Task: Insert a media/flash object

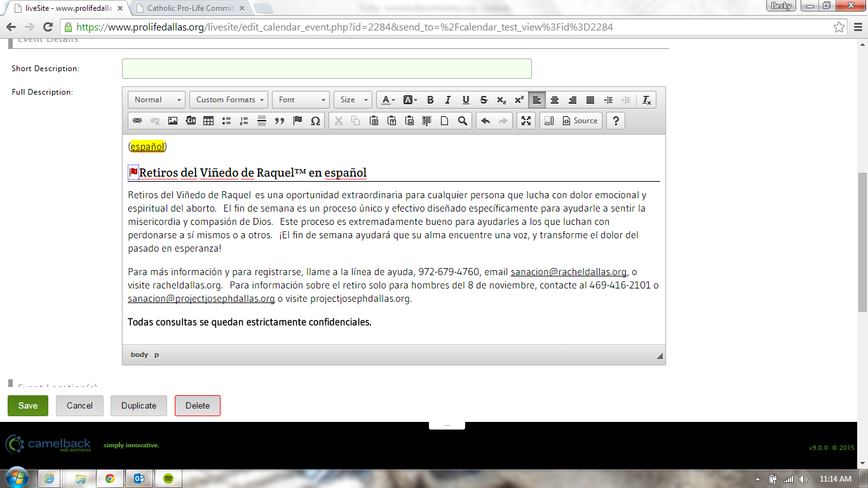Action: click(x=190, y=121)
